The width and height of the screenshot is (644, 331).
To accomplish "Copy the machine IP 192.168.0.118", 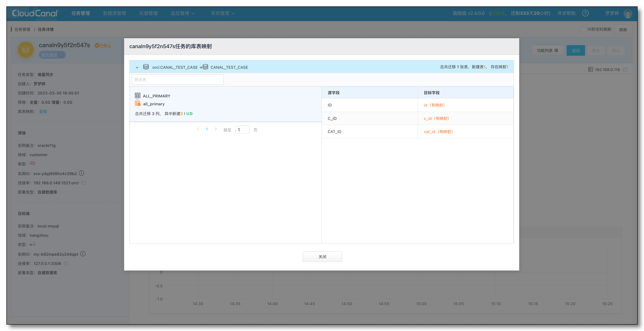I will (x=625, y=70).
